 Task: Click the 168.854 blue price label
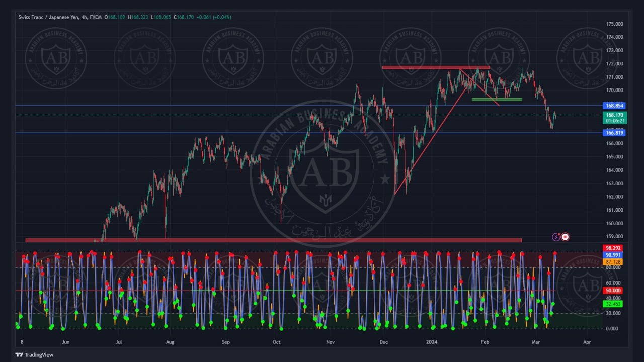pos(614,106)
